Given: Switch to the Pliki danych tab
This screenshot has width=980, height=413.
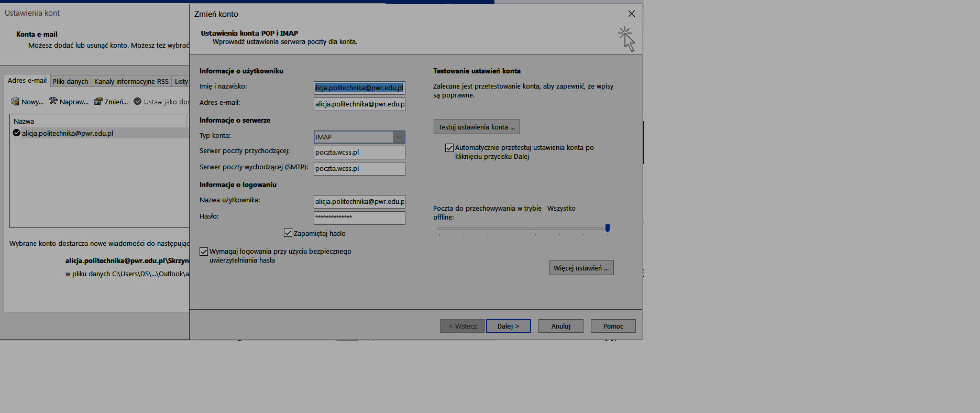Looking at the screenshot, I should (70, 81).
